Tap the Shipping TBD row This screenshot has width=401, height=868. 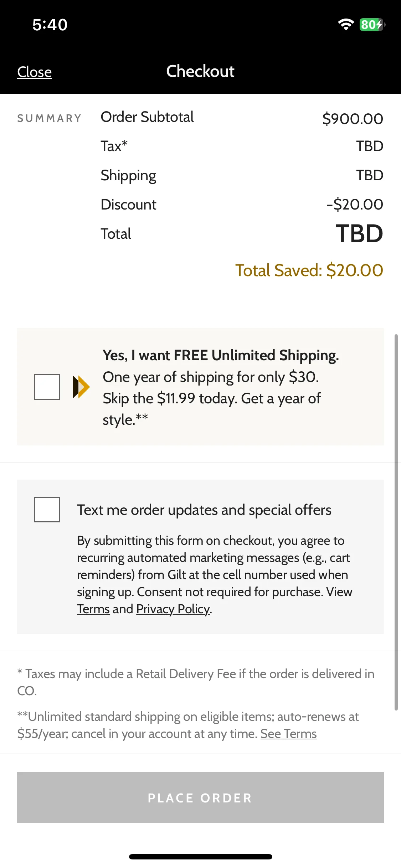point(242,175)
